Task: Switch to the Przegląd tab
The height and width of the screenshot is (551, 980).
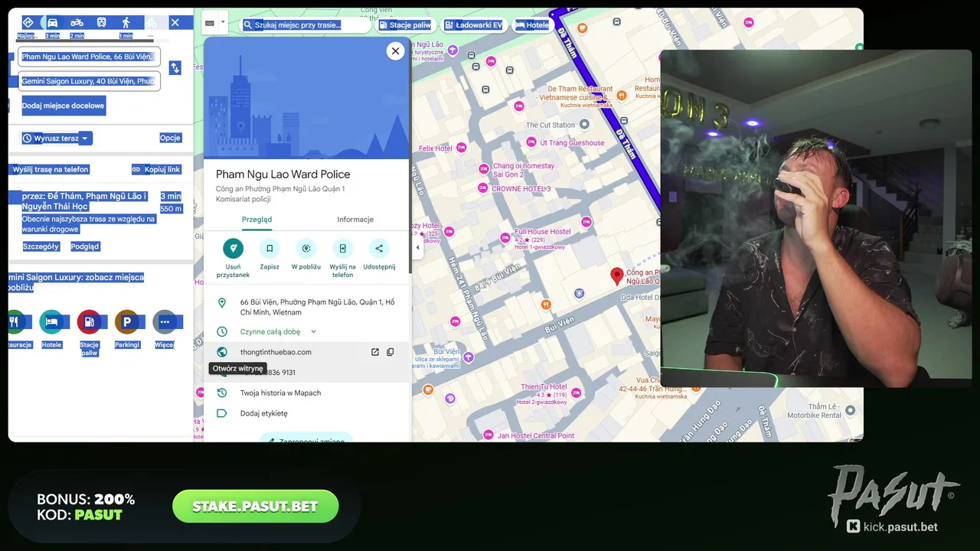Action: click(256, 220)
